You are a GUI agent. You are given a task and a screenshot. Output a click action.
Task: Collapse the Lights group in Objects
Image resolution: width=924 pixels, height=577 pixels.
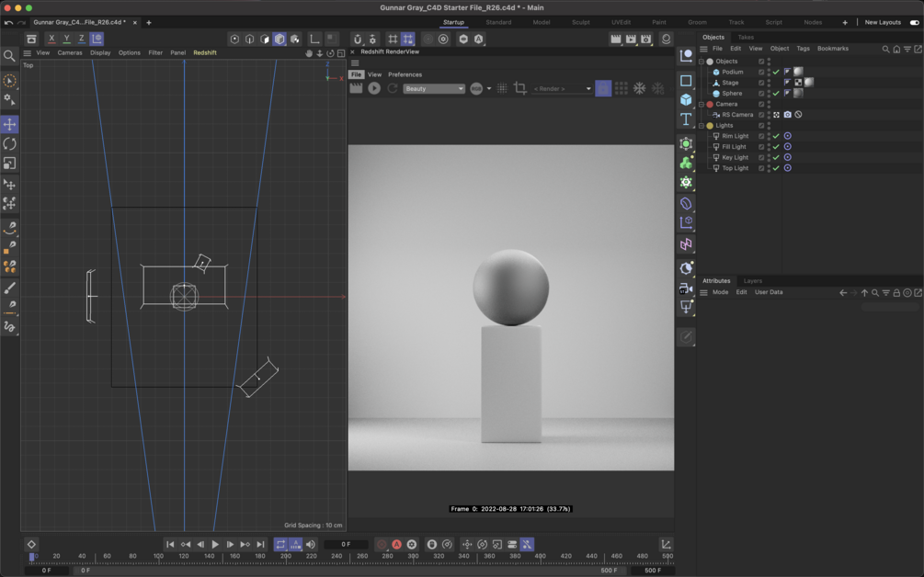click(702, 126)
